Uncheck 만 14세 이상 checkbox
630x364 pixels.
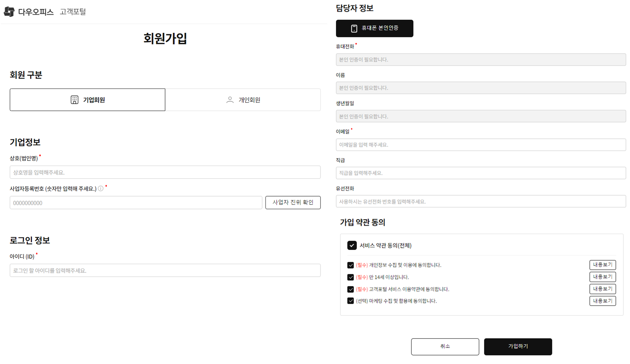tap(350, 277)
